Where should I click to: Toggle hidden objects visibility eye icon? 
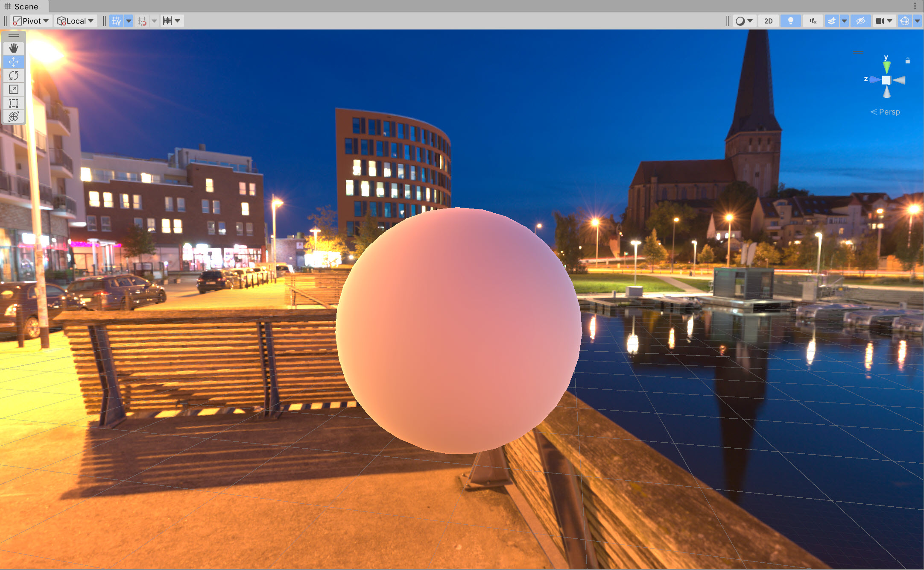(860, 21)
